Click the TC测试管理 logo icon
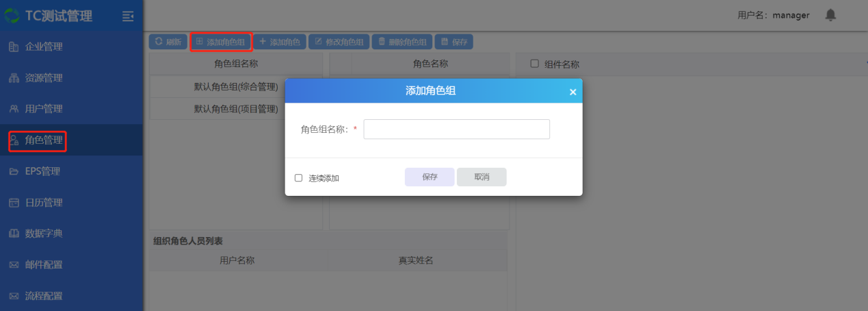The width and height of the screenshot is (868, 311). point(12,16)
